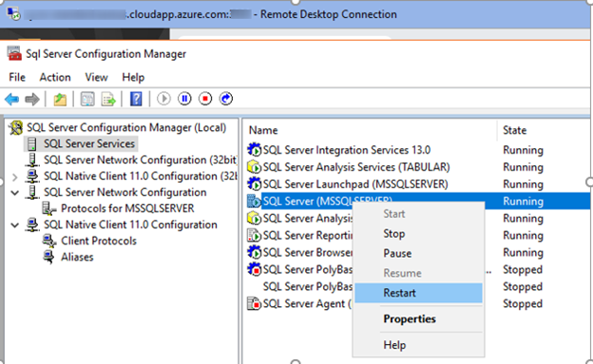
Task: Click icon beside SQL Server Network Configuration (32bit)
Action: [32, 160]
